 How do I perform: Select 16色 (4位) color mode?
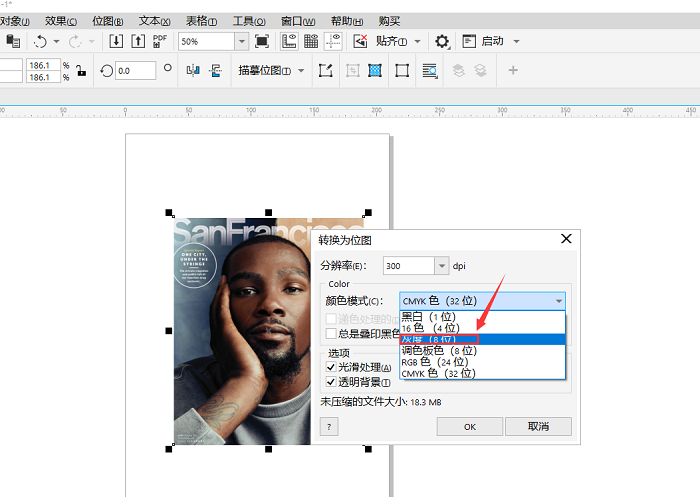click(x=482, y=328)
